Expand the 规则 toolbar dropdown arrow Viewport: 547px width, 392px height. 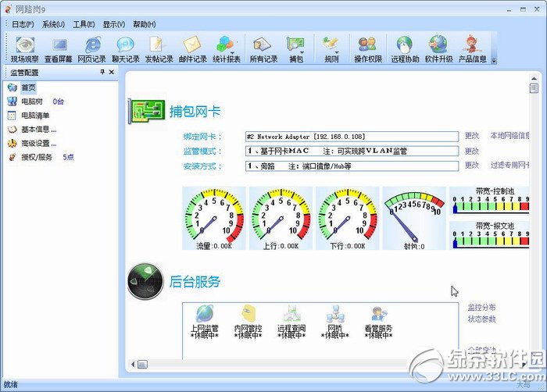click(337, 52)
